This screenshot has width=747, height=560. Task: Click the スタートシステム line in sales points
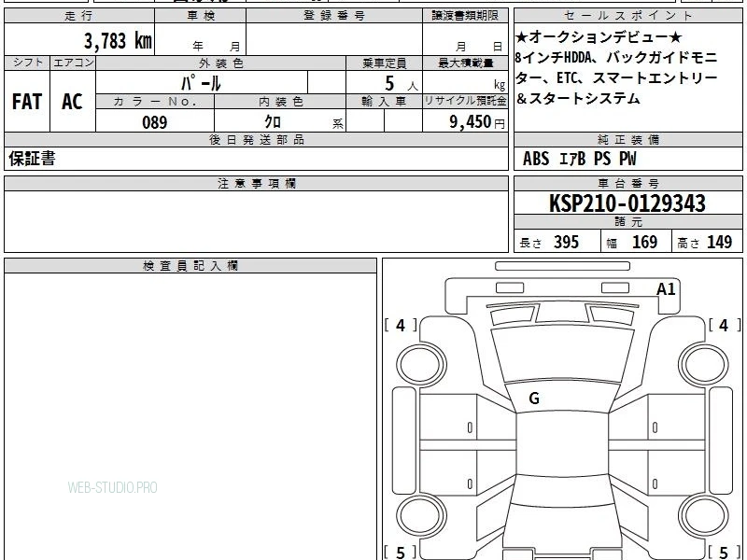coord(578,99)
